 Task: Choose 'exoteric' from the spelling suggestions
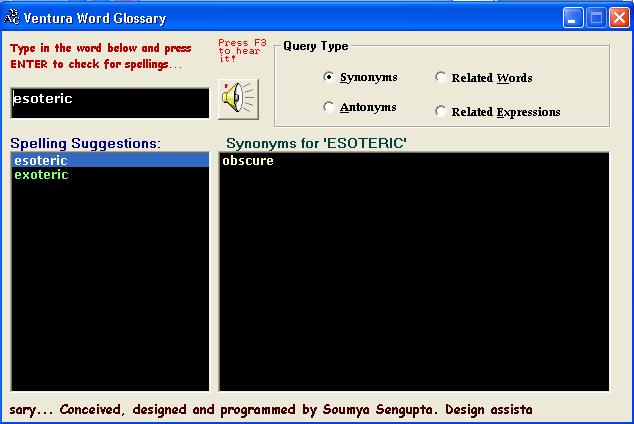pyautogui.click(x=41, y=175)
